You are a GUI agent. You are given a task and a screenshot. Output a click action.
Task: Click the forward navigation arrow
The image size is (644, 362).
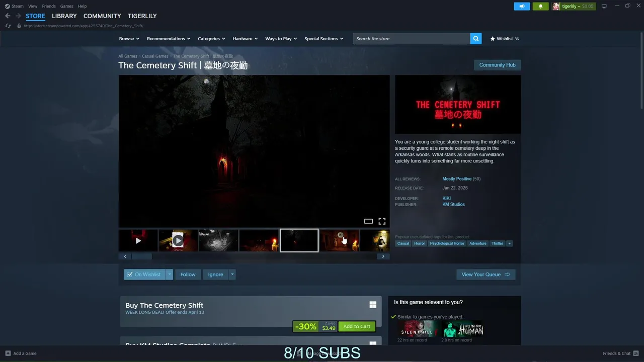pos(18,16)
